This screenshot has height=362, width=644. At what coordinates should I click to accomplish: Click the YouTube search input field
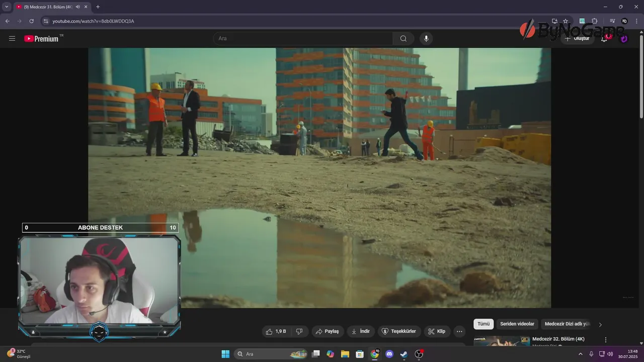303,39
